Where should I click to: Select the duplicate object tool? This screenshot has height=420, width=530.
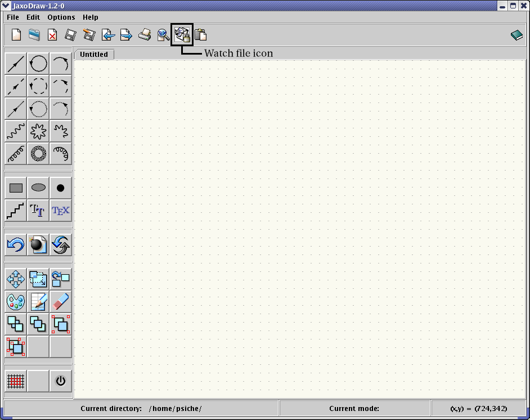point(61,279)
